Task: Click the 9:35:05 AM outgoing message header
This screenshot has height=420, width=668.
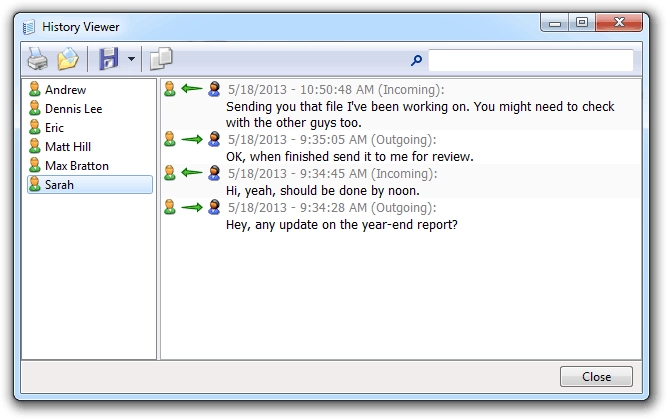Action: pyautogui.click(x=332, y=139)
